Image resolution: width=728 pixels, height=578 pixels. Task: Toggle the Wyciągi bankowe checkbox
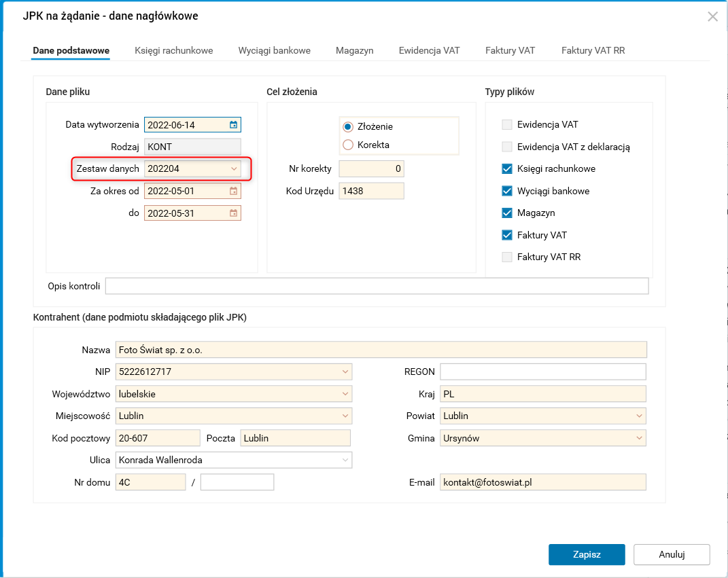506,191
